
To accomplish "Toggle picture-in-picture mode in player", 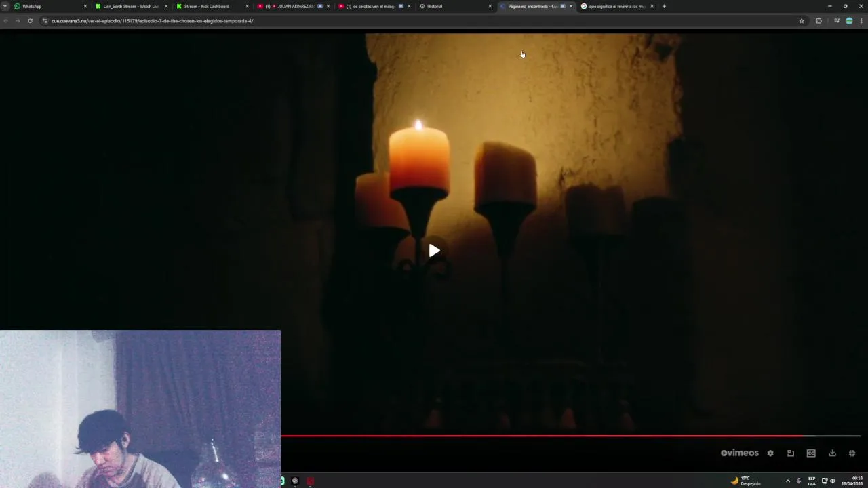I will click(791, 453).
